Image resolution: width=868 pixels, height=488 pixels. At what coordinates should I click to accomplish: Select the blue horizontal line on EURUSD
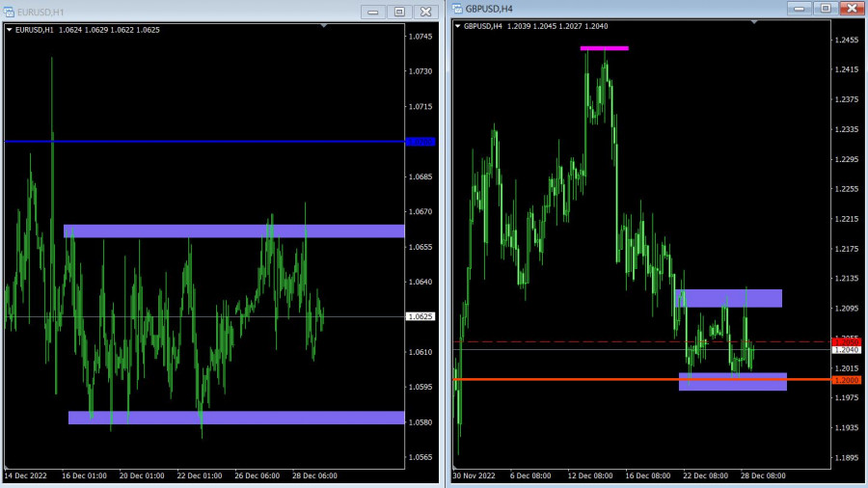tap(193, 142)
